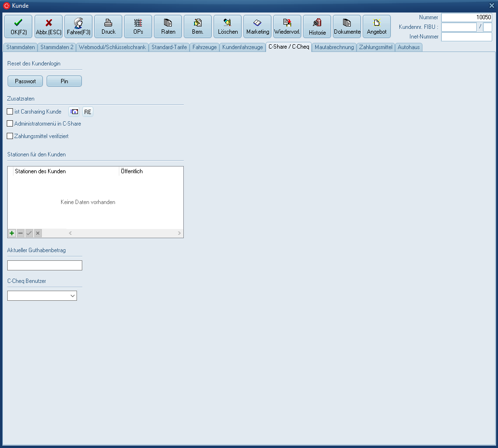Image resolution: width=498 pixels, height=448 pixels.
Task: Enable the 'ist Carsharing Kunde' checkbox
Action: 10,112
